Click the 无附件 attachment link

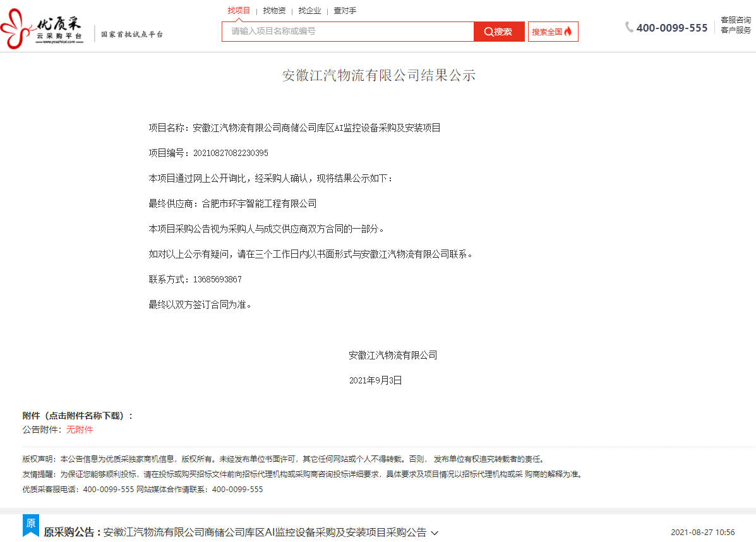[80, 430]
